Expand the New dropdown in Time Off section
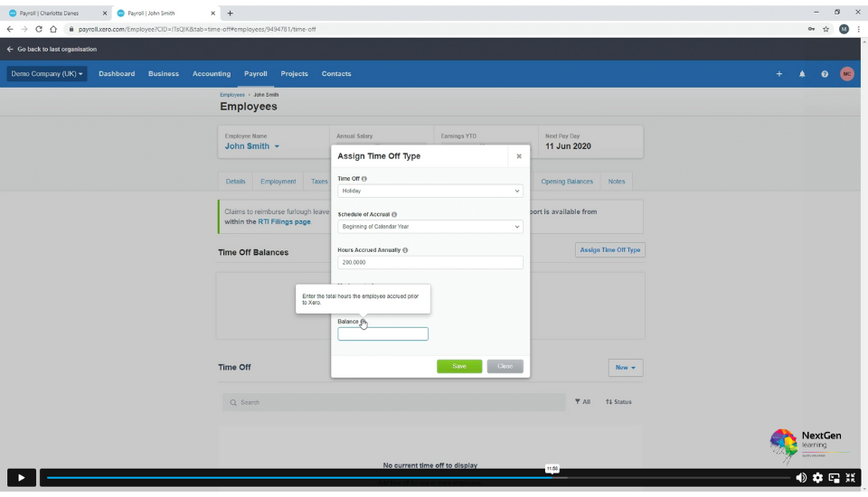The height and width of the screenshot is (497, 868). click(625, 368)
